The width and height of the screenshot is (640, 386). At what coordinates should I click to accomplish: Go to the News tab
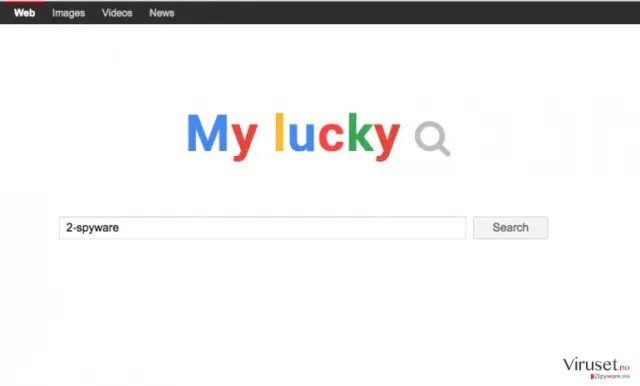pos(162,13)
